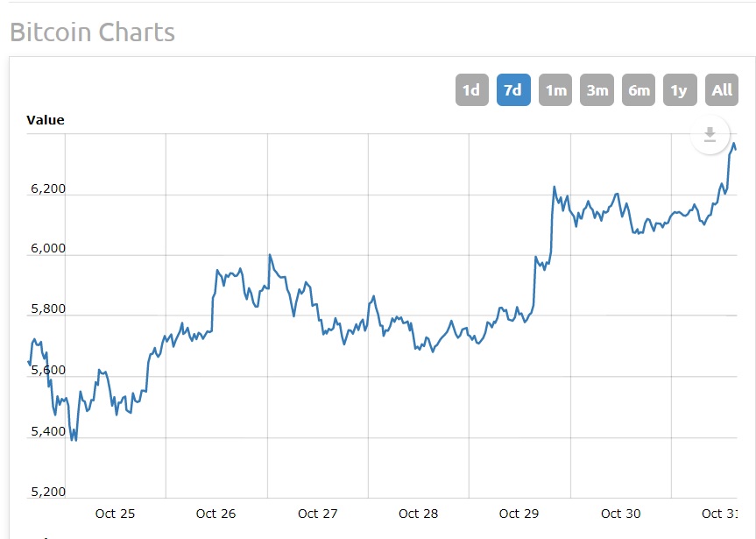
Task: Select the Oct 30 axis label
Action: pyautogui.click(x=621, y=514)
